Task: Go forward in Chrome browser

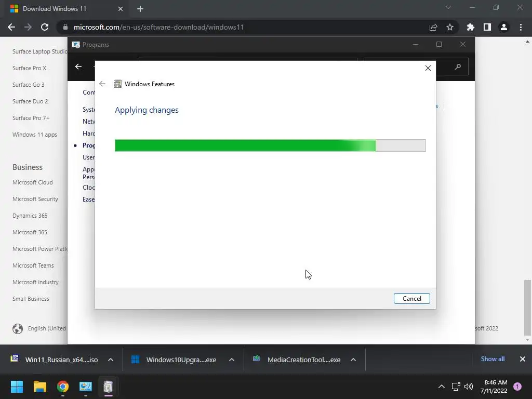Action: (28, 27)
